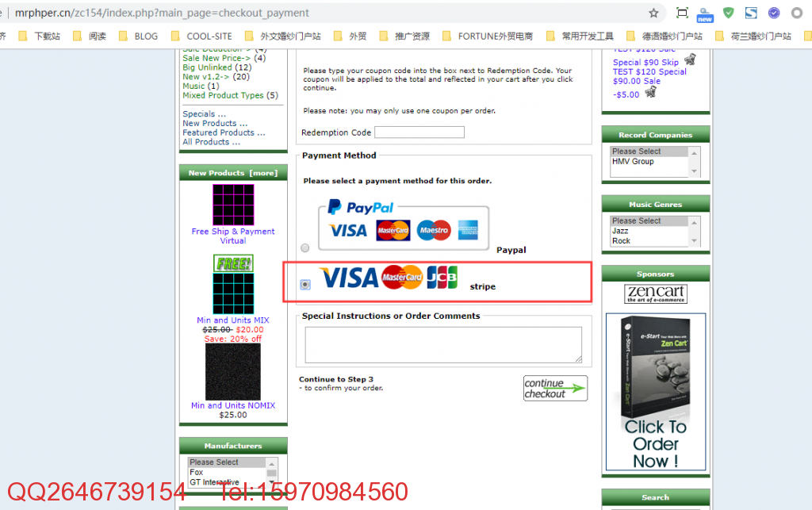Click the sale tag icon beside Special $90 Skip
The height and width of the screenshot is (510, 812).
coord(690,59)
